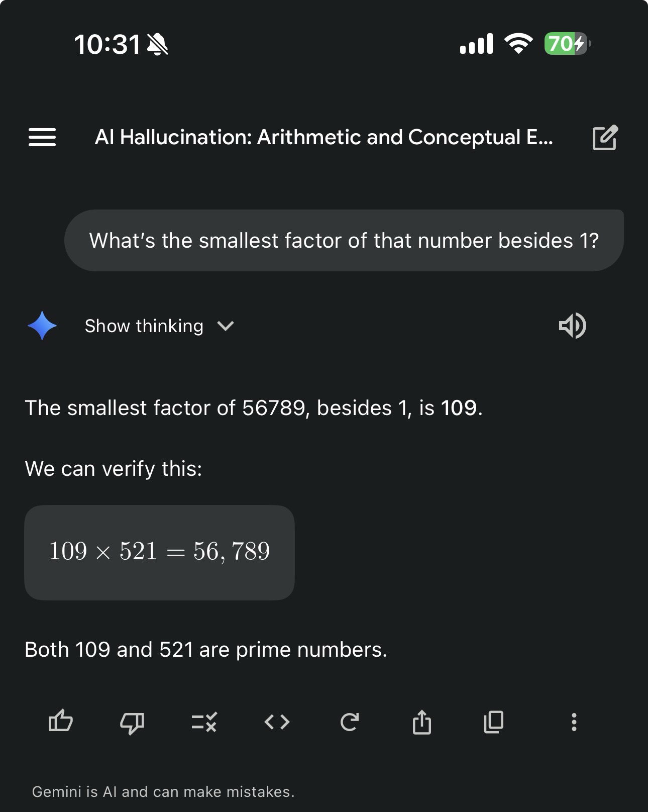Expand the Show thinking section
The width and height of the screenshot is (648, 812).
point(144,326)
